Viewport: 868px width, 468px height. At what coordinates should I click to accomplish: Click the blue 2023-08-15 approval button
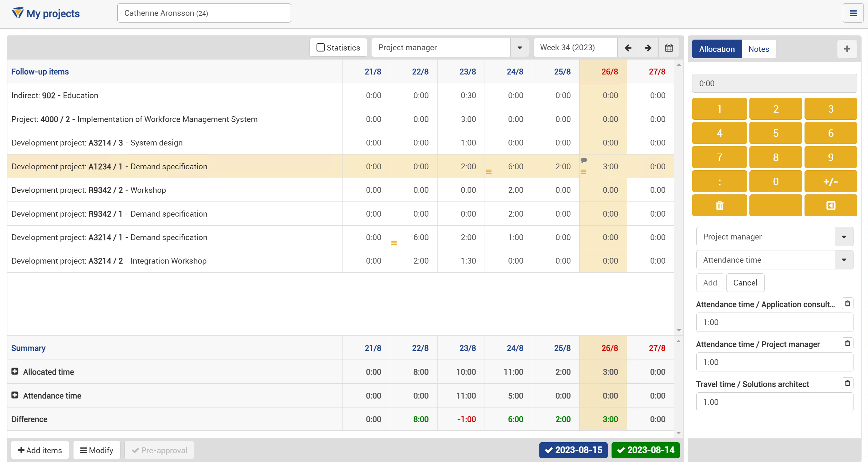pos(573,450)
